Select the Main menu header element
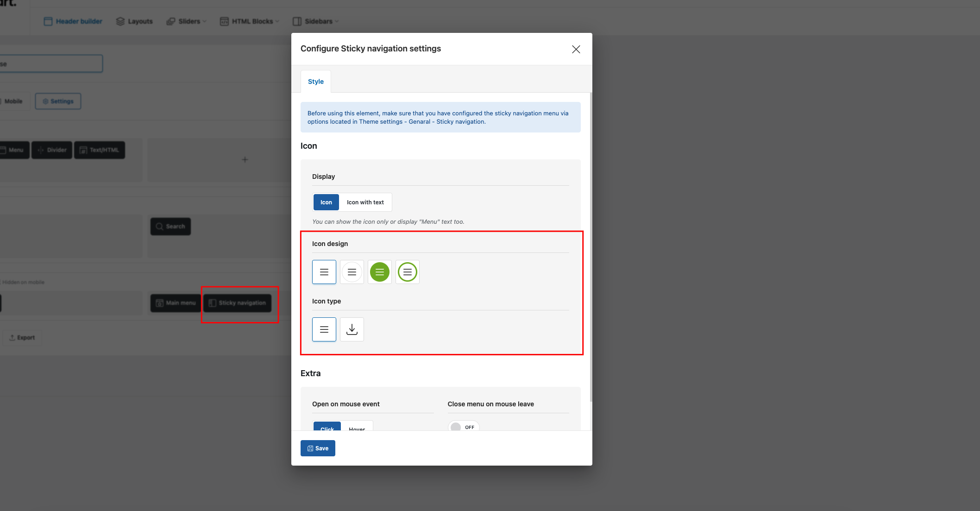The image size is (980, 511). [176, 303]
